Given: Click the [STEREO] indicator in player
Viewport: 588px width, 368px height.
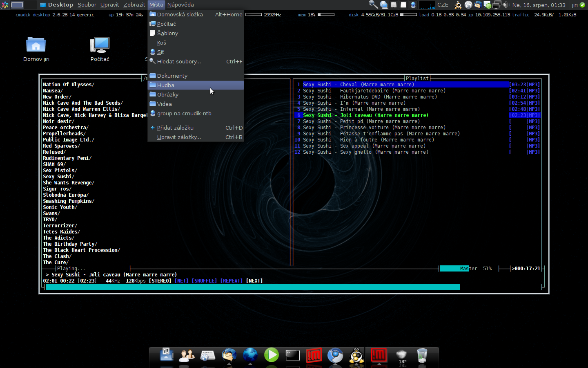Looking at the screenshot, I should [x=160, y=281].
